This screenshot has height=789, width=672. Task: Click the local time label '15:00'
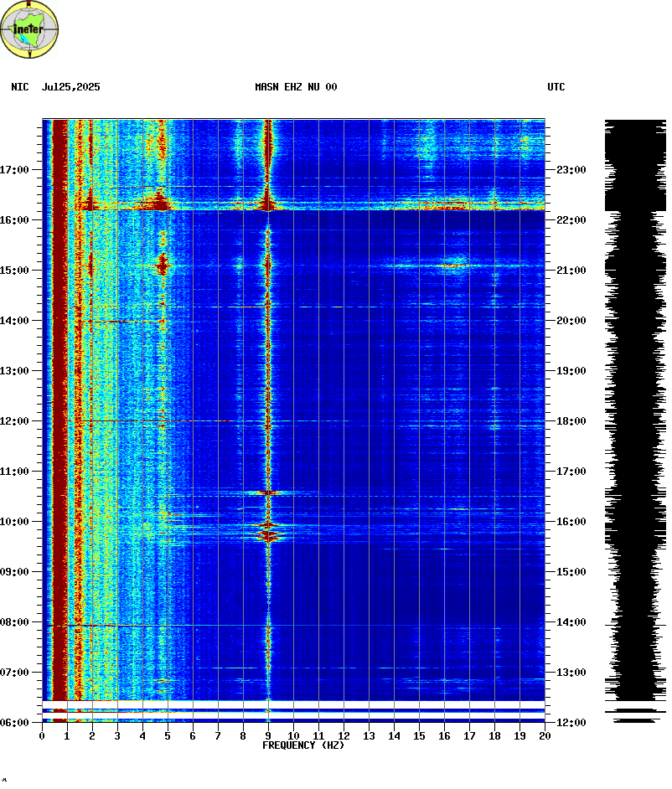14,271
